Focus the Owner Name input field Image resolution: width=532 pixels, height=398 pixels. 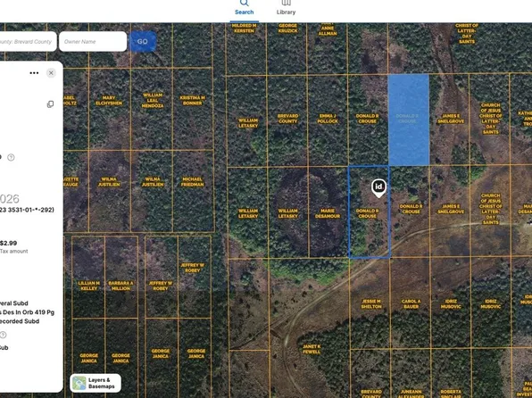[x=93, y=41]
